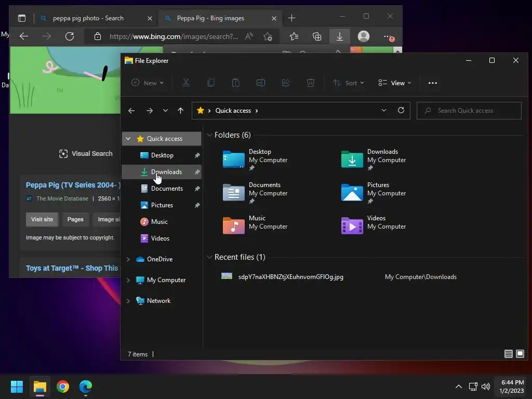Go up one level with the up arrow

(180, 111)
